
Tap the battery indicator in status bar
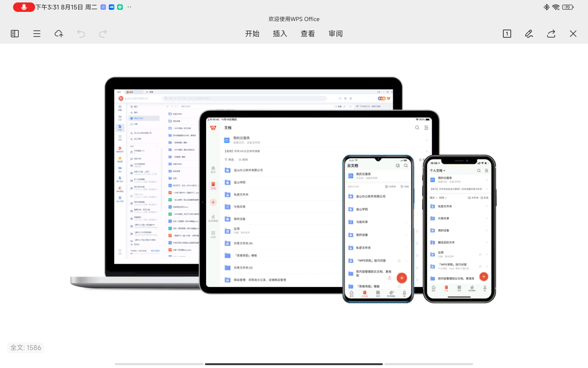tap(568, 7)
